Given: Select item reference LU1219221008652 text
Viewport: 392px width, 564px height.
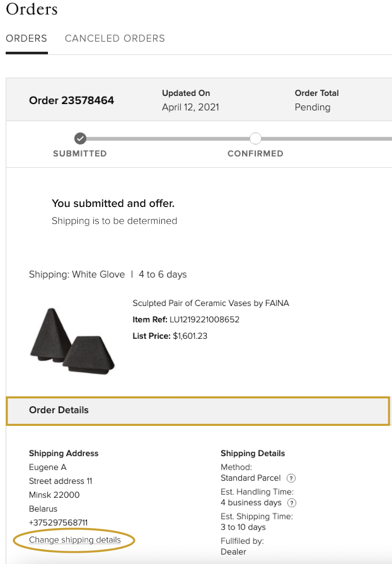Looking at the screenshot, I should [x=204, y=319].
